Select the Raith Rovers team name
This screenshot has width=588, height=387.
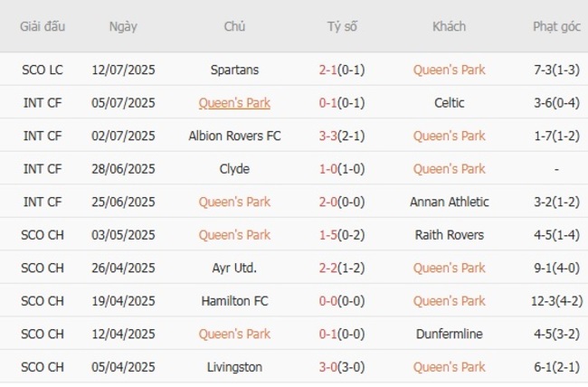click(449, 235)
